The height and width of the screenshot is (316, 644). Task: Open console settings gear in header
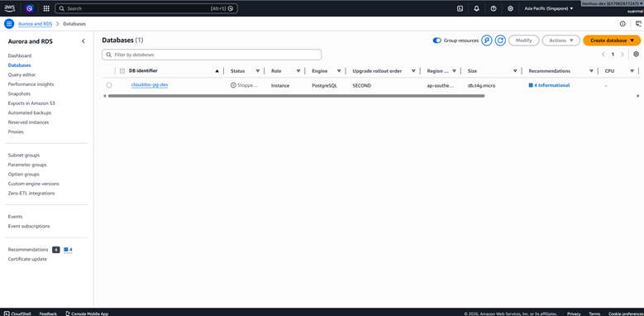pos(510,8)
